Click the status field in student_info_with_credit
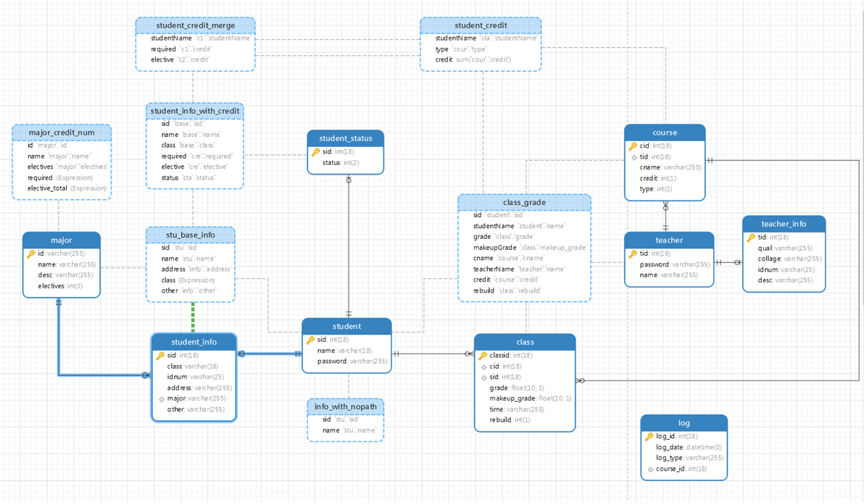This screenshot has width=864, height=504. (188, 178)
